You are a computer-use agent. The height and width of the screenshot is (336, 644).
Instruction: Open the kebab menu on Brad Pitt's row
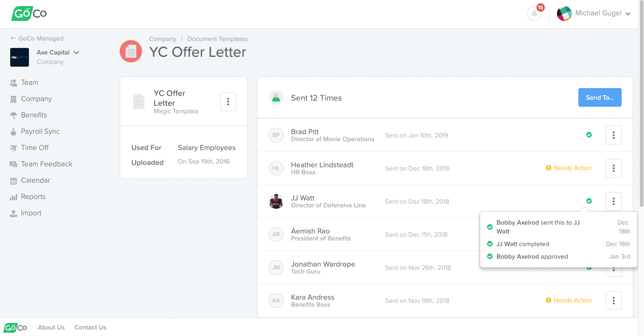click(x=613, y=135)
